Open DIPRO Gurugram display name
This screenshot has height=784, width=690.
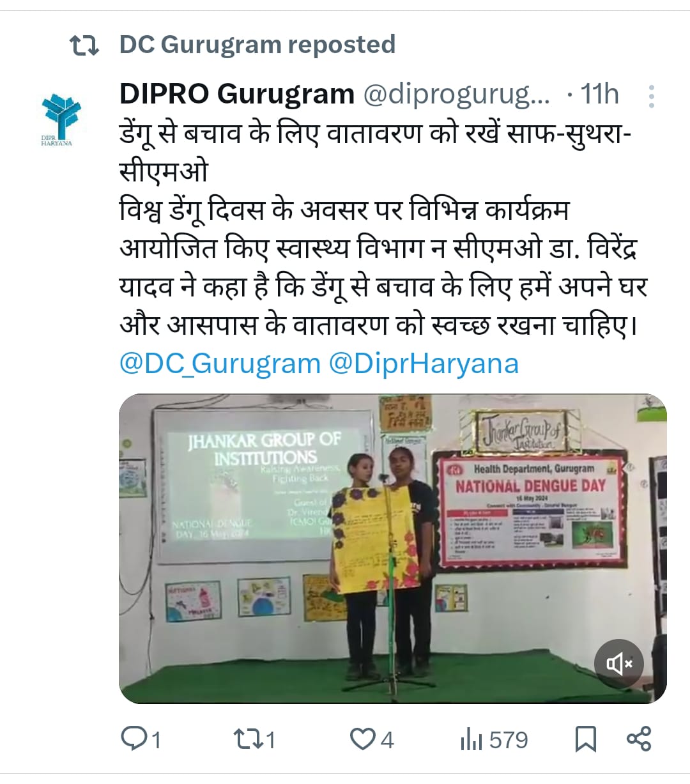237,94
